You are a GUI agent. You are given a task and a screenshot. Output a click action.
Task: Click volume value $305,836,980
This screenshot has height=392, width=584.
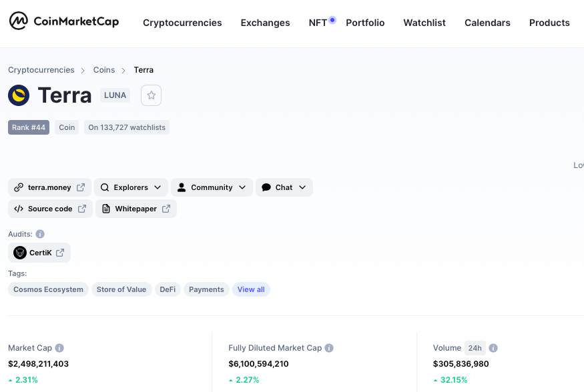[x=461, y=364]
